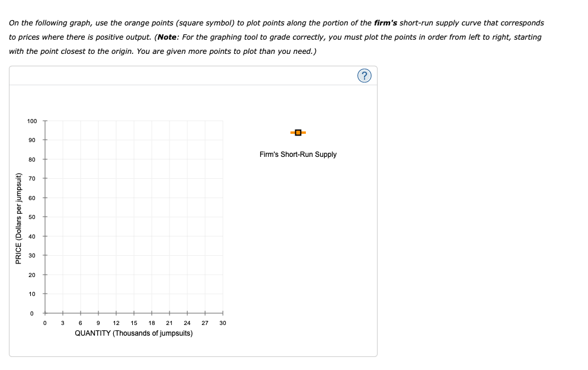Click the 0 tick on the quantity axis
This screenshot has width=588, height=370.
click(x=44, y=323)
